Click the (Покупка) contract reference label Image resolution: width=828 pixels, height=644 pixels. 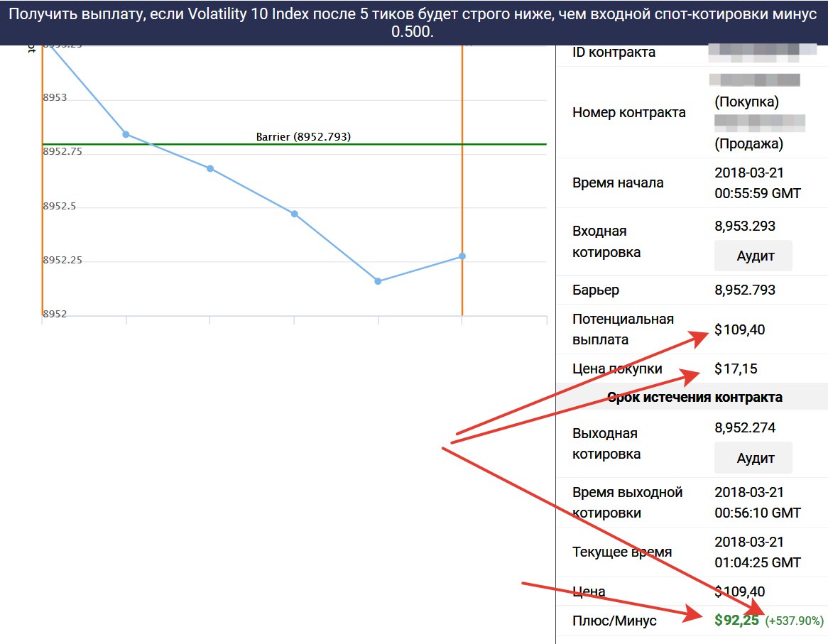click(x=746, y=101)
